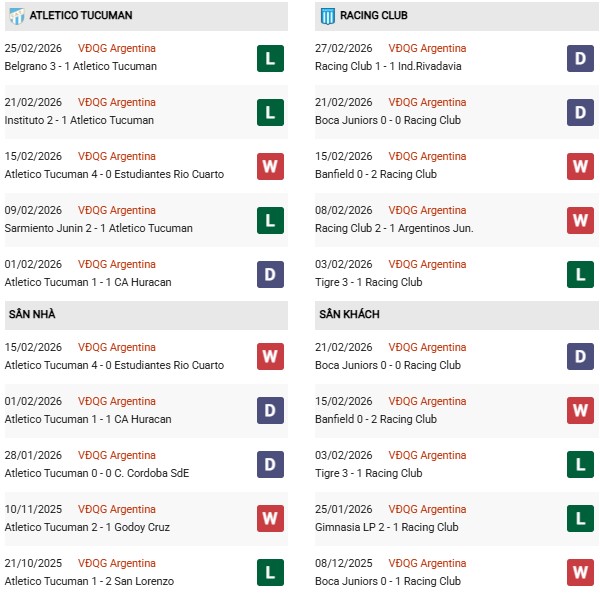Open VĐQG Argentina link dated 27/02/2026
The image size is (600, 593).
pos(427,48)
